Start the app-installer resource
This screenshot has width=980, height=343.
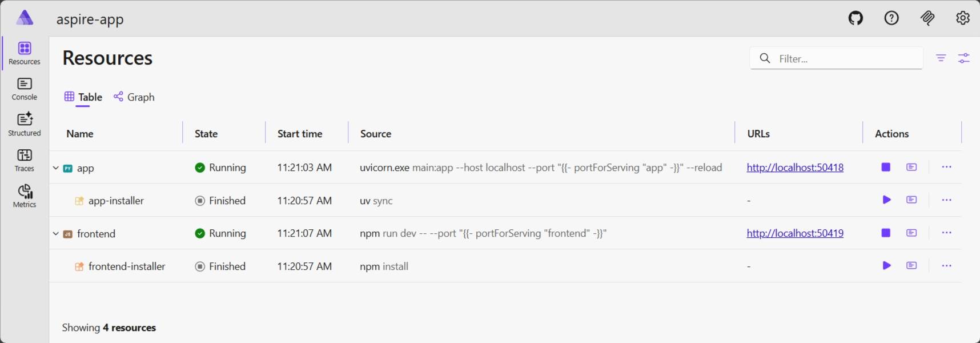[x=886, y=200]
